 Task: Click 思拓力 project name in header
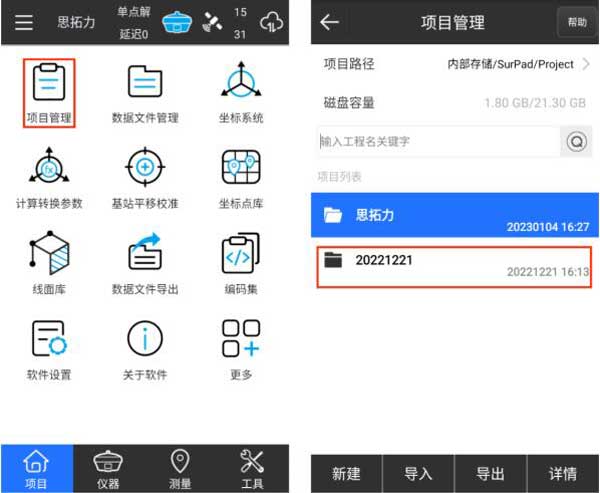point(76,22)
